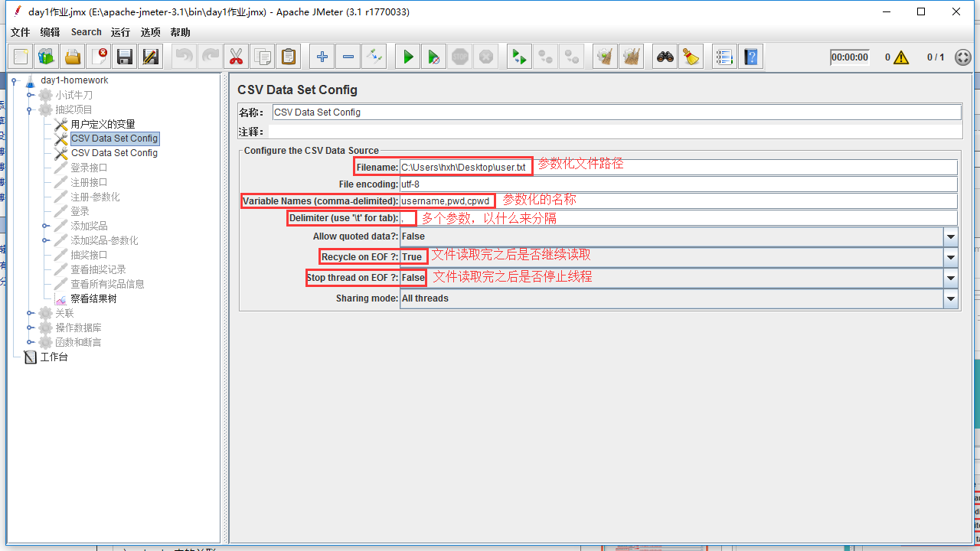Close the test plan via toolbar Close icon
The width and height of the screenshot is (980, 551).
pyautogui.click(x=99, y=57)
